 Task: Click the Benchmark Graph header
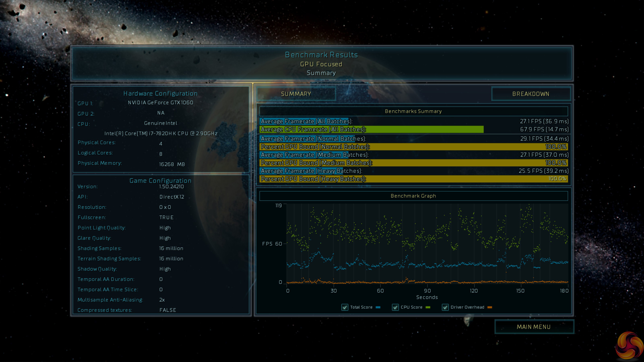coord(414,196)
